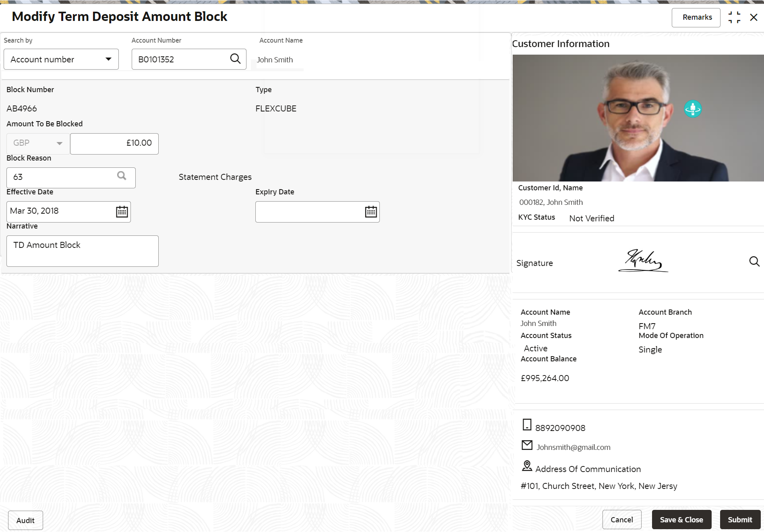Click the customer photo thumbnail

638,118
